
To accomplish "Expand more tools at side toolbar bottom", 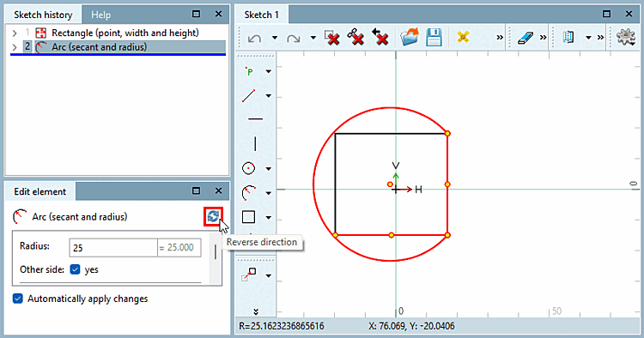I will tap(256, 311).
